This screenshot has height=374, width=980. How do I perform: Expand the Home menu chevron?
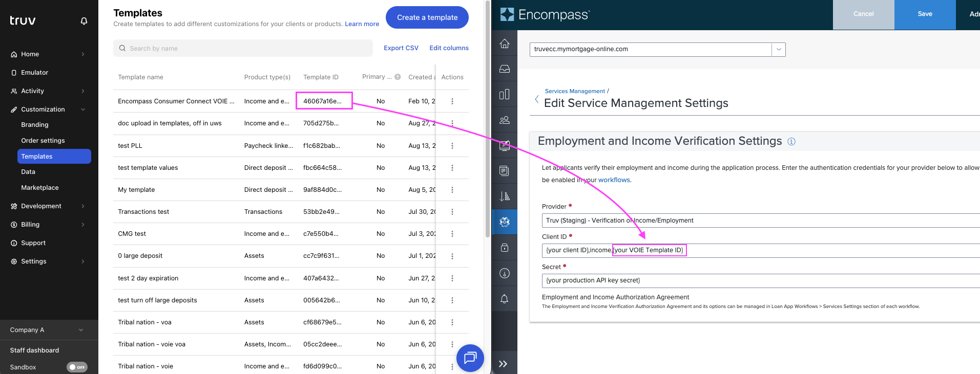click(x=83, y=54)
